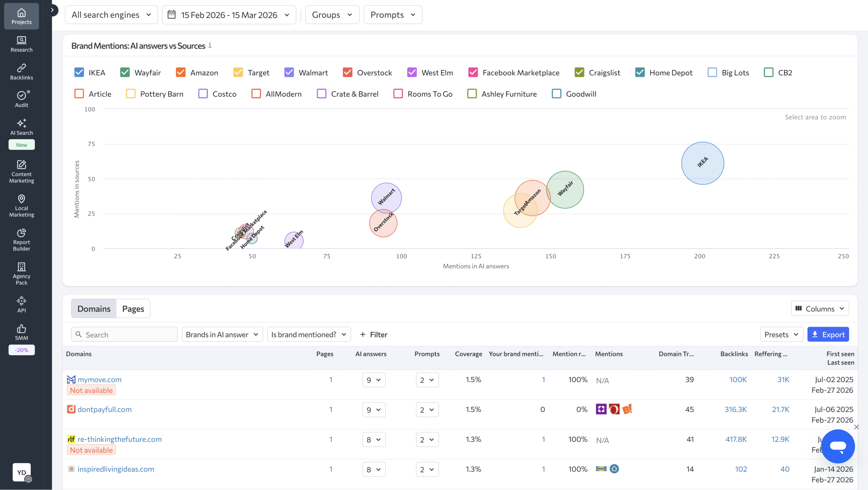This screenshot has width=868, height=490.
Task: Open Is brand mentioned? filter
Action: point(309,334)
